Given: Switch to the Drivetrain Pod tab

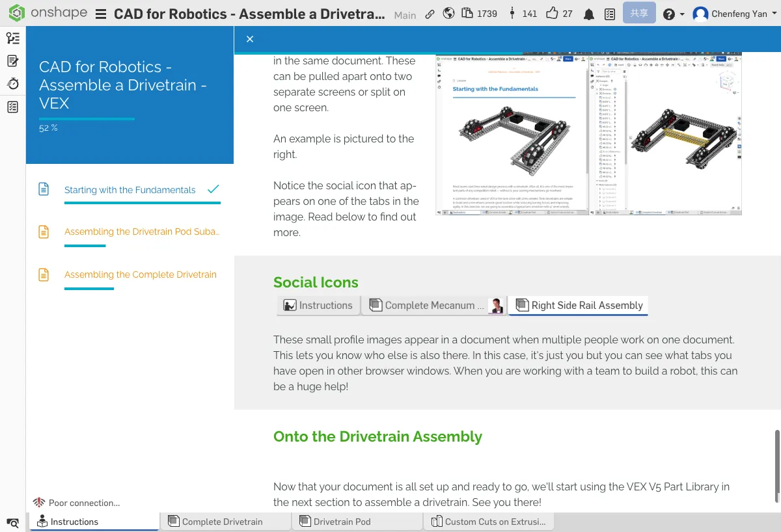Looking at the screenshot, I should point(342,522).
